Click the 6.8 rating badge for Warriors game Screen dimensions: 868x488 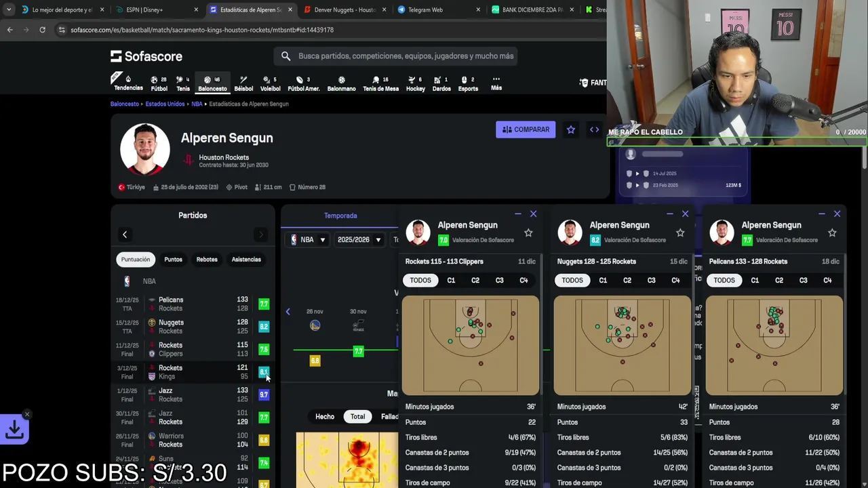point(264,440)
